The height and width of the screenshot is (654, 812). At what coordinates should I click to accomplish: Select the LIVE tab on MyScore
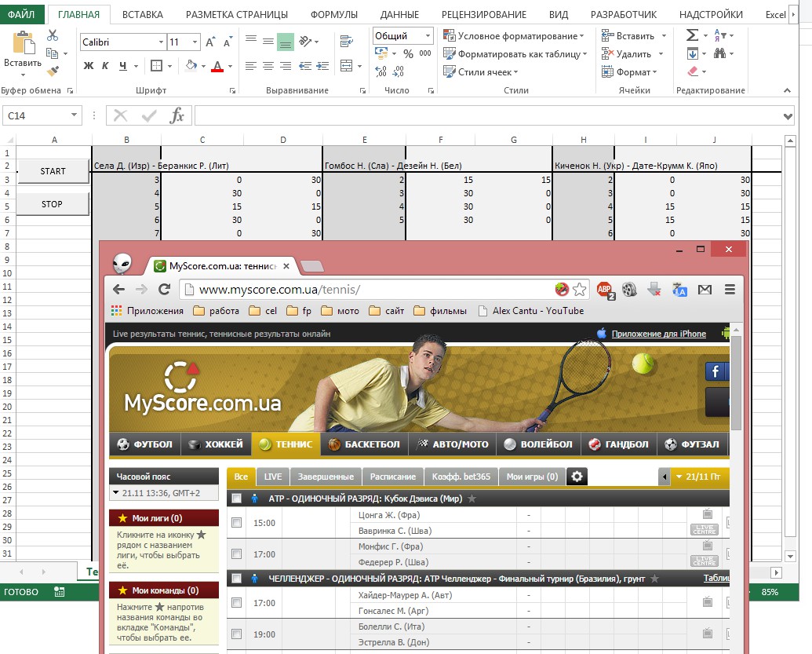[273, 477]
